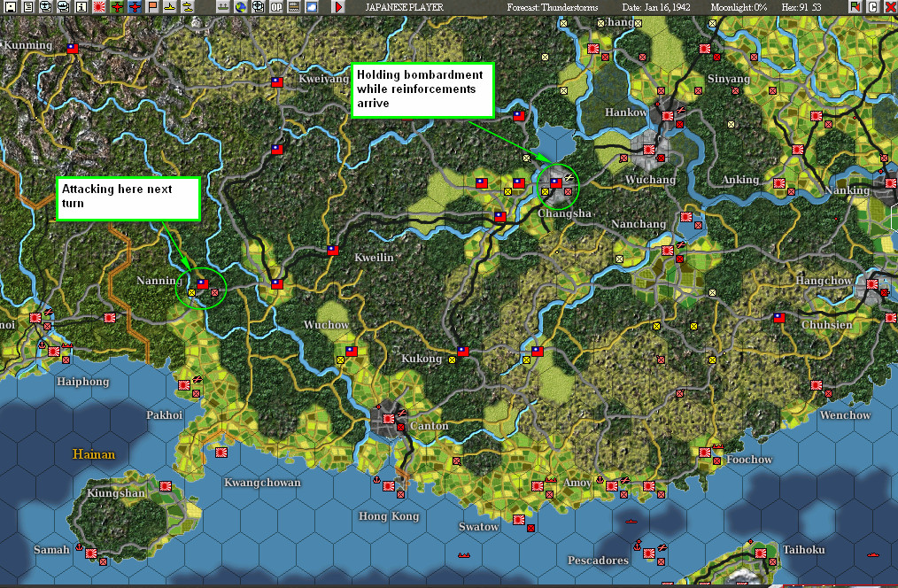The image size is (898, 588).
Task: Click the 'Forecast: Thunderstorms' text
Action: tap(552, 7)
